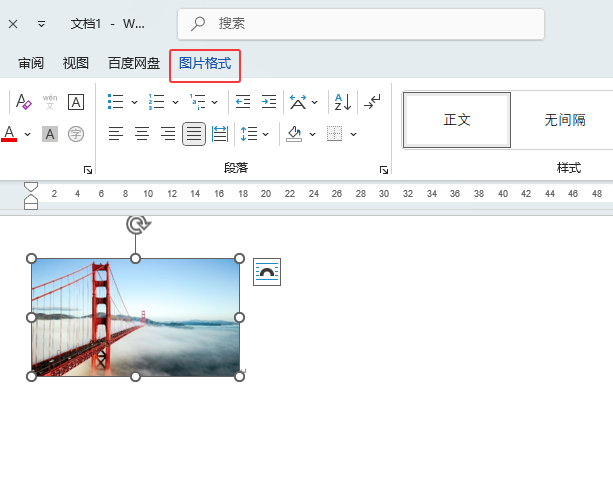The image size is (613, 483).
Task: Click the top-left picture sizing handle
Action: pyautogui.click(x=31, y=259)
